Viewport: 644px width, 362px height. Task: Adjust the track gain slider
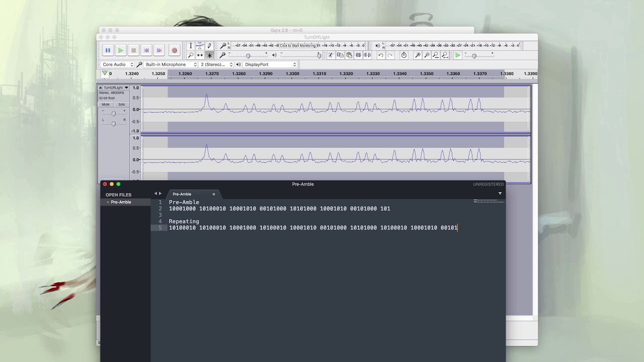113,114
